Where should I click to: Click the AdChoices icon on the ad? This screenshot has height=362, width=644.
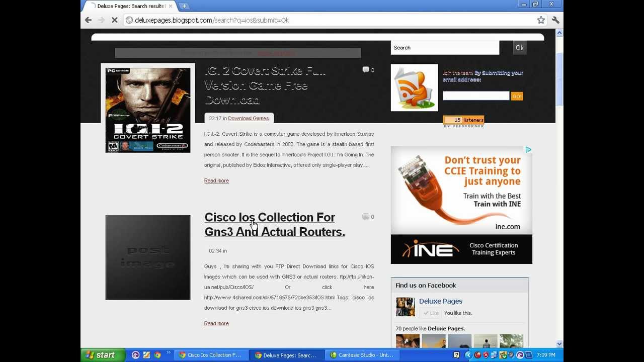pos(528,150)
